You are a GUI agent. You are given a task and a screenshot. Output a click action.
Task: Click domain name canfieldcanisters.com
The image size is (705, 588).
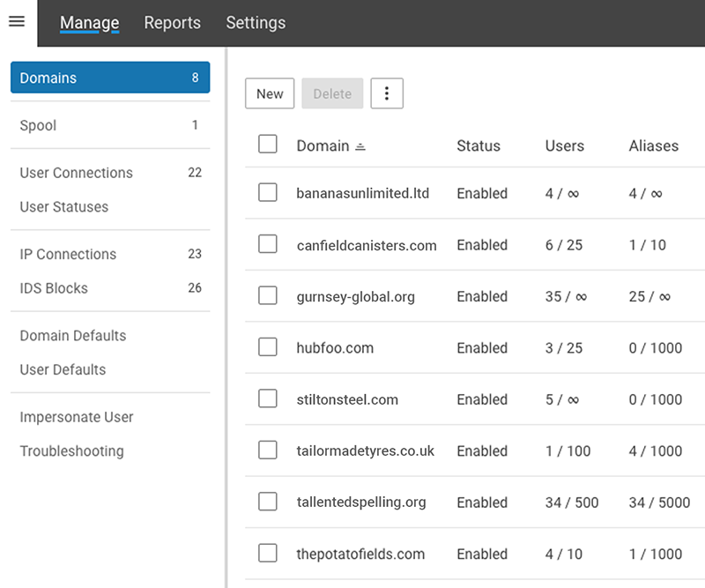[367, 245]
